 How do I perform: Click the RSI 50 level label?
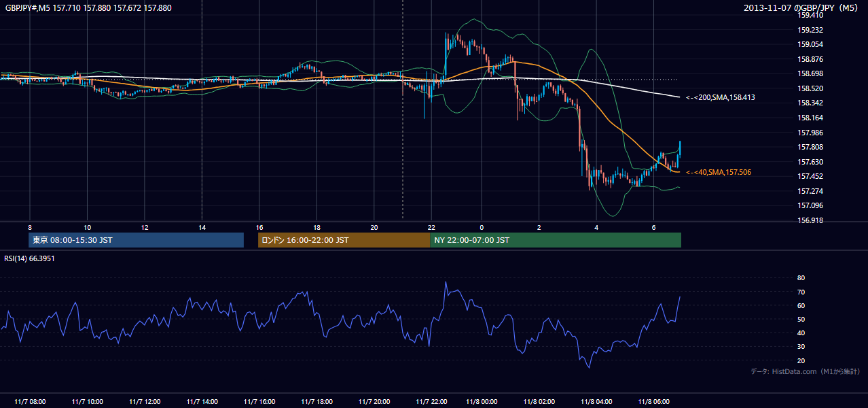point(801,319)
